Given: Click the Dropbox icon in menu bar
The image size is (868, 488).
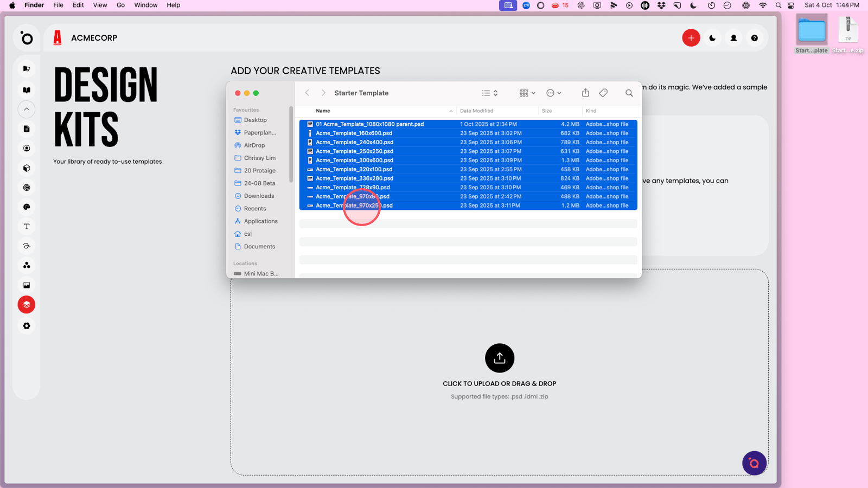Looking at the screenshot, I should click(661, 5).
